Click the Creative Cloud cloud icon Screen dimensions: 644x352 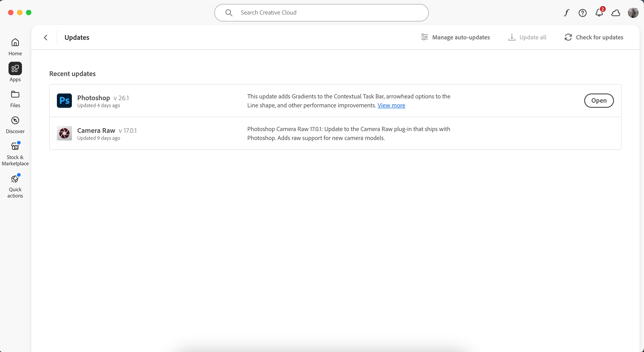tap(616, 13)
